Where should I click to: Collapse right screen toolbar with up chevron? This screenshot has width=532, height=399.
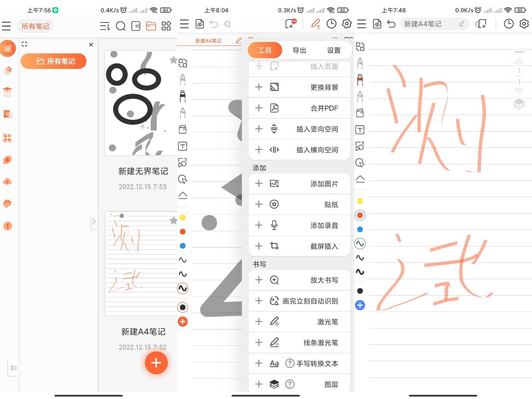pyautogui.click(x=360, y=179)
